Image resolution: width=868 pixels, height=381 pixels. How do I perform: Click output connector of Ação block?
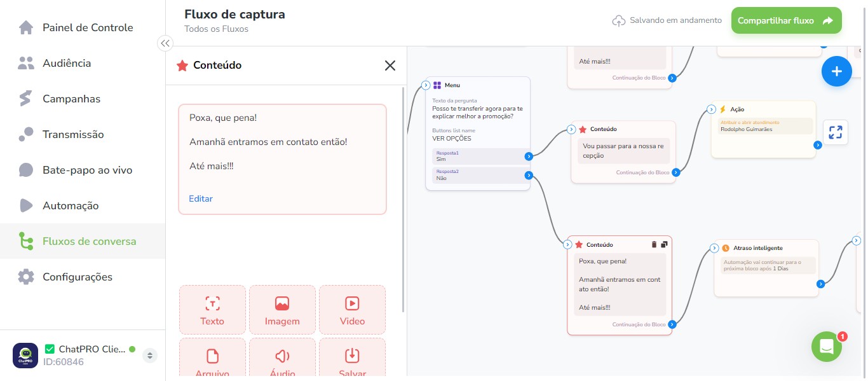click(x=818, y=145)
